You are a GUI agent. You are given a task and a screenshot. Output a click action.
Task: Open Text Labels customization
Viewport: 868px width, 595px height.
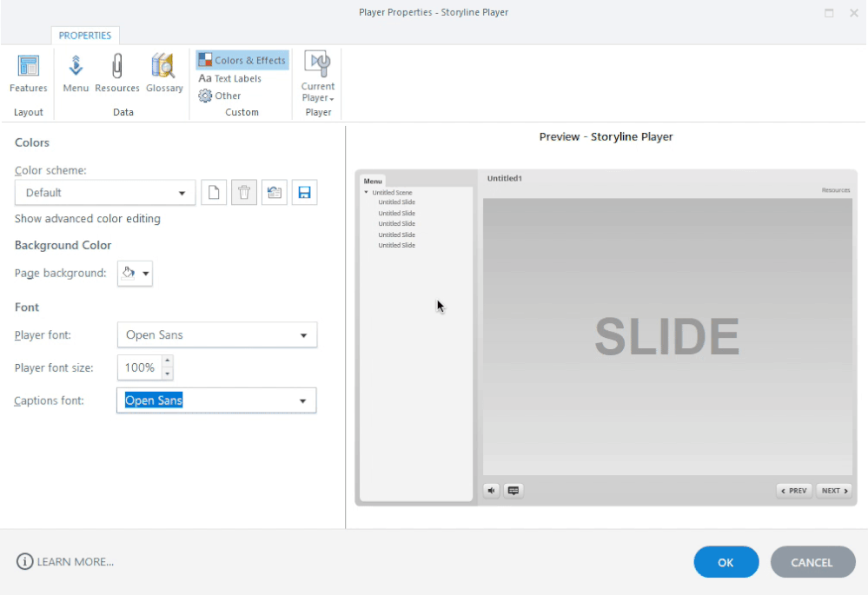229,78
